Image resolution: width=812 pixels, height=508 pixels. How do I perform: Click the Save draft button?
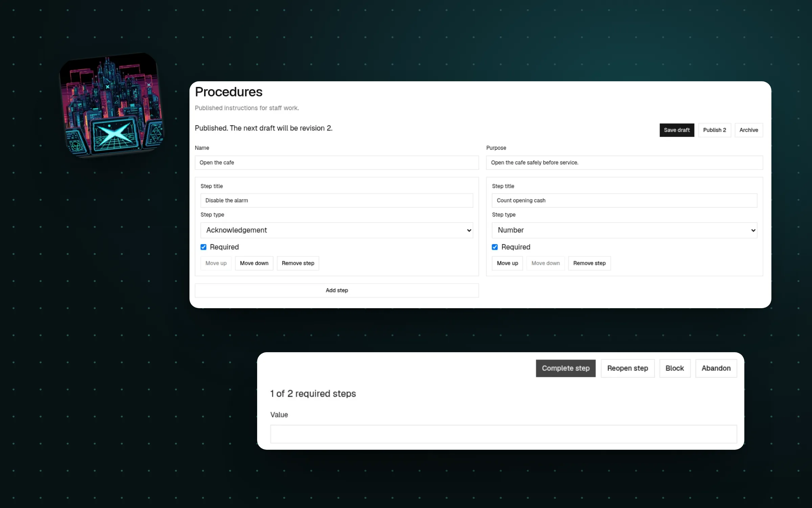677,130
